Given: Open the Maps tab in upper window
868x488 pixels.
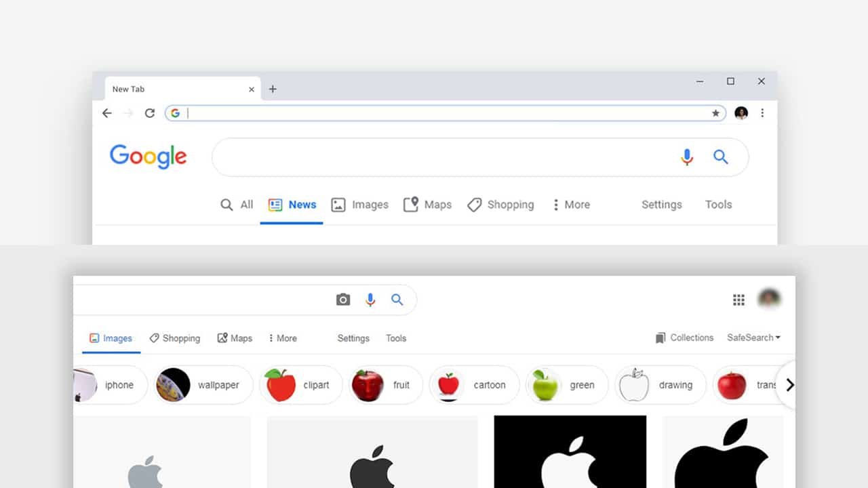Looking at the screenshot, I should [427, 205].
